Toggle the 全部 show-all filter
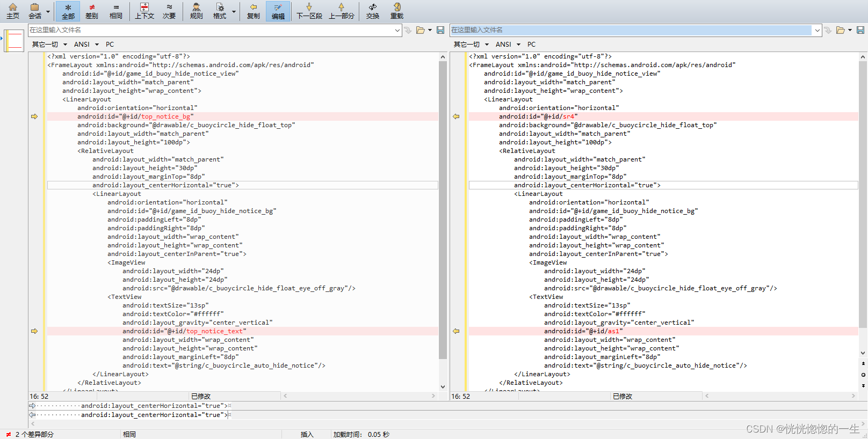 68,11
